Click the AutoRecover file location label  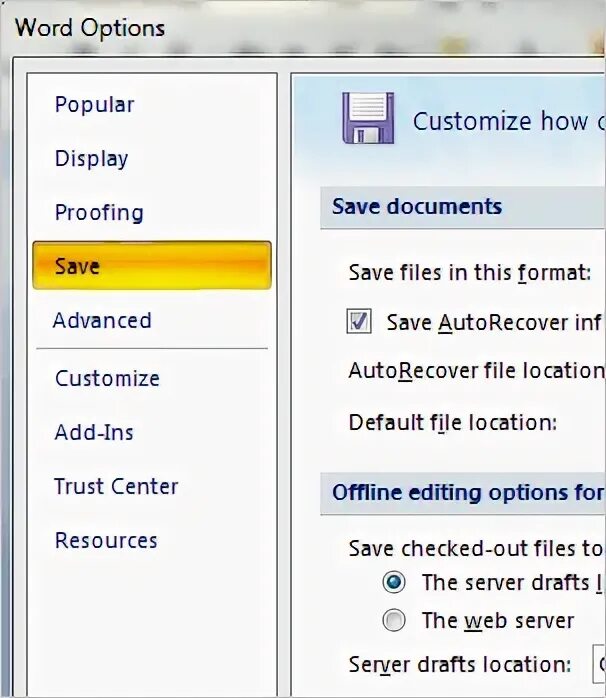coord(477,370)
